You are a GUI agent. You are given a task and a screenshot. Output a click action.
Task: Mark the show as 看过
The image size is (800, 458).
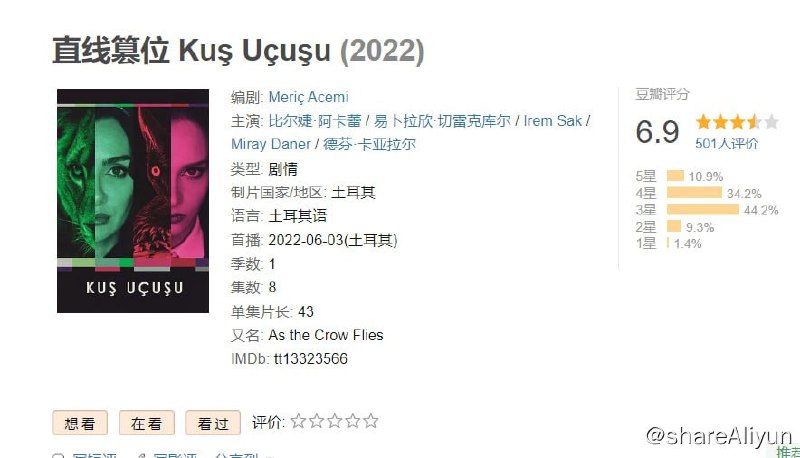click(213, 423)
